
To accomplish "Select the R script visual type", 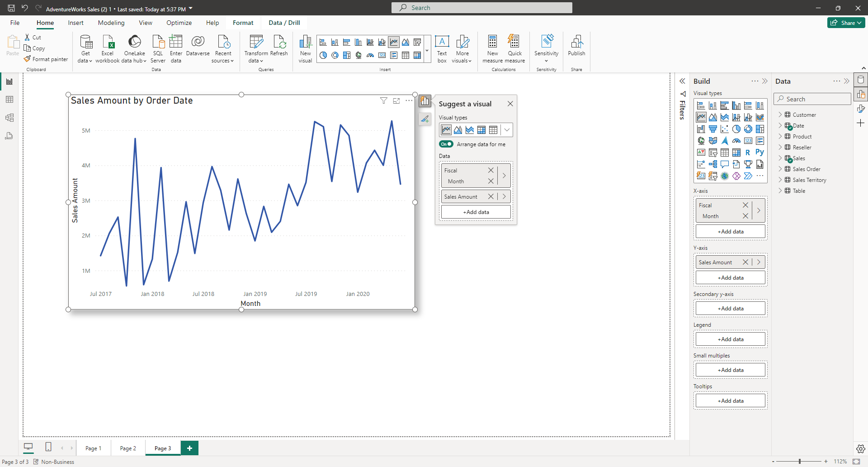I will [748, 152].
